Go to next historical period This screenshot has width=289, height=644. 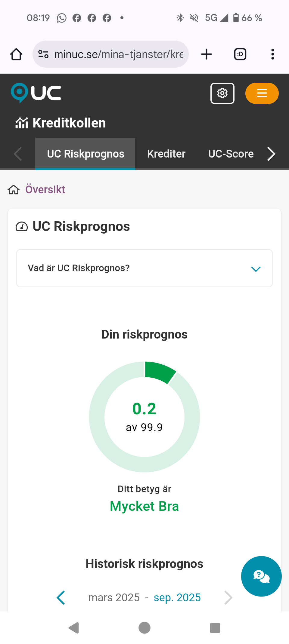coord(228,597)
